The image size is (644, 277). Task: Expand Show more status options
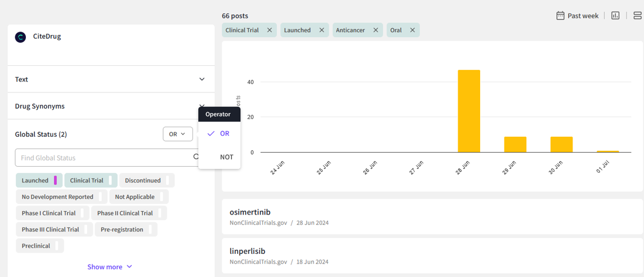coord(110,267)
